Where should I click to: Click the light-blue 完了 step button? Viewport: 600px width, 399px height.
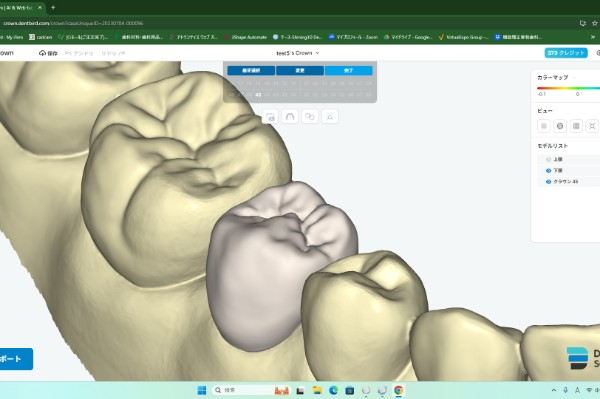tap(349, 70)
